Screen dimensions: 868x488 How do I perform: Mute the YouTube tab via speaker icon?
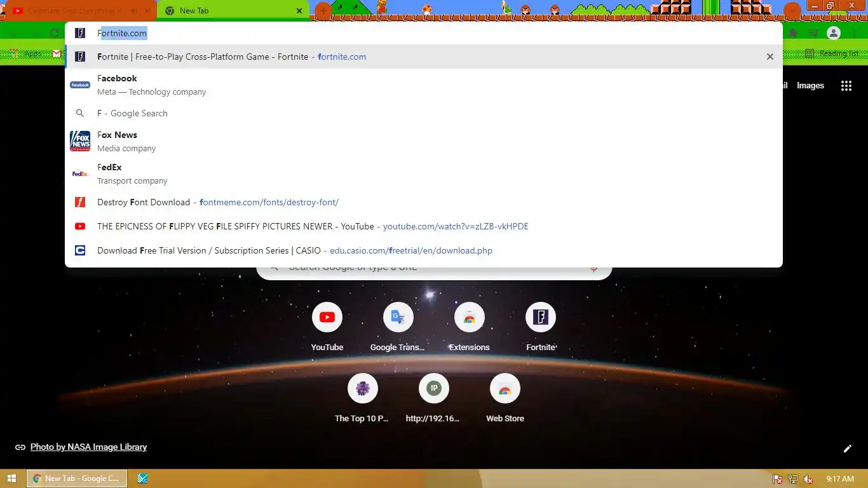tap(134, 11)
